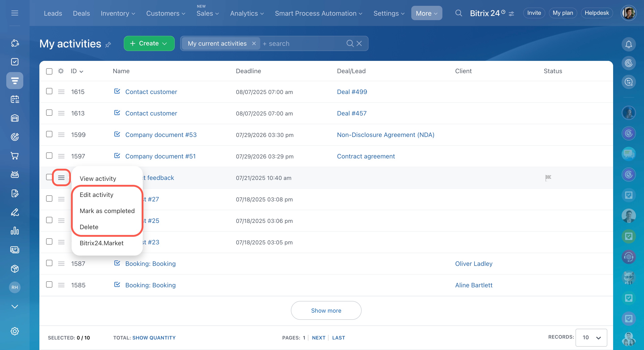Click the bar chart analytics sidebar icon

(15, 231)
